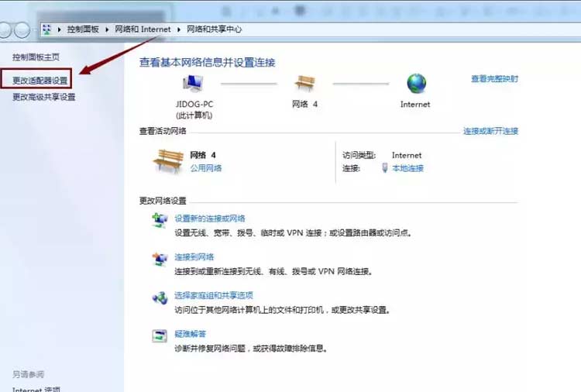Expand the arrow before 网络和共享中心 breadcrumb
The width and height of the screenshot is (581, 392).
click(x=179, y=29)
